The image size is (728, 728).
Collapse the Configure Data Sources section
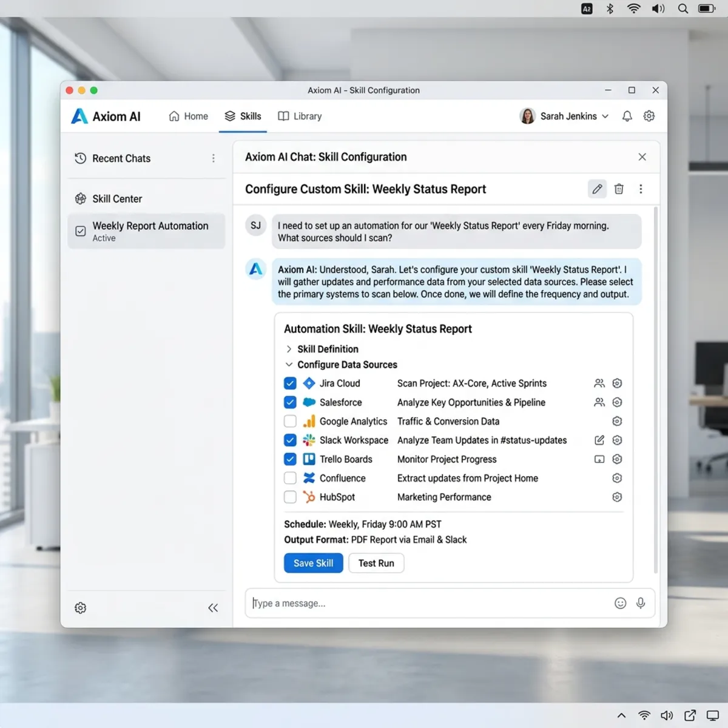click(x=341, y=365)
